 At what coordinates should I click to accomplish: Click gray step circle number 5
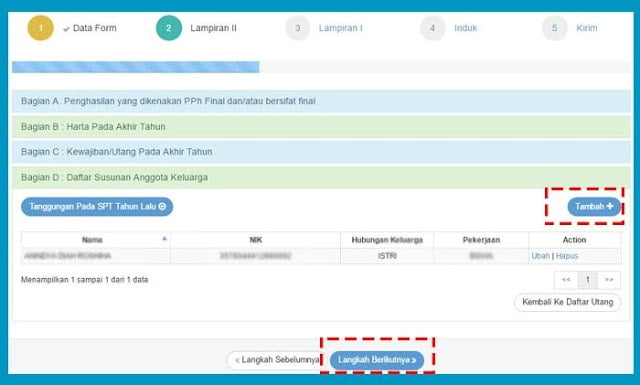coord(554,28)
